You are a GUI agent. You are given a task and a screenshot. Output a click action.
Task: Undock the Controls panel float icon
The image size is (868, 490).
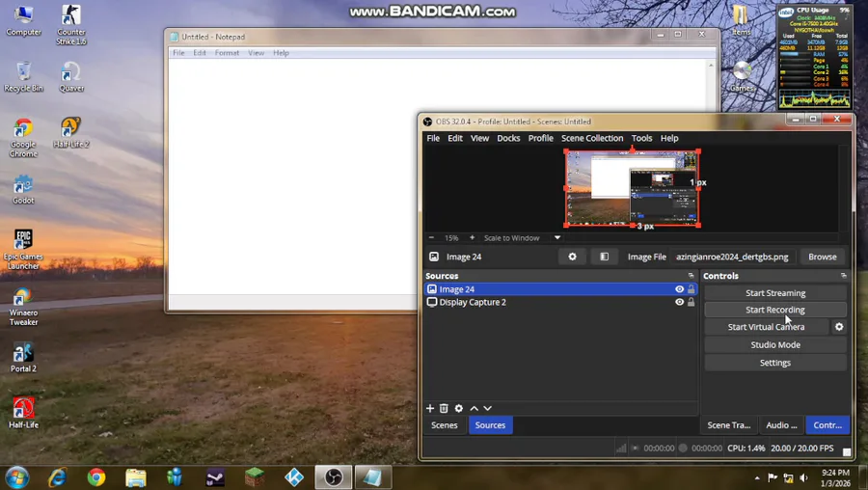844,275
